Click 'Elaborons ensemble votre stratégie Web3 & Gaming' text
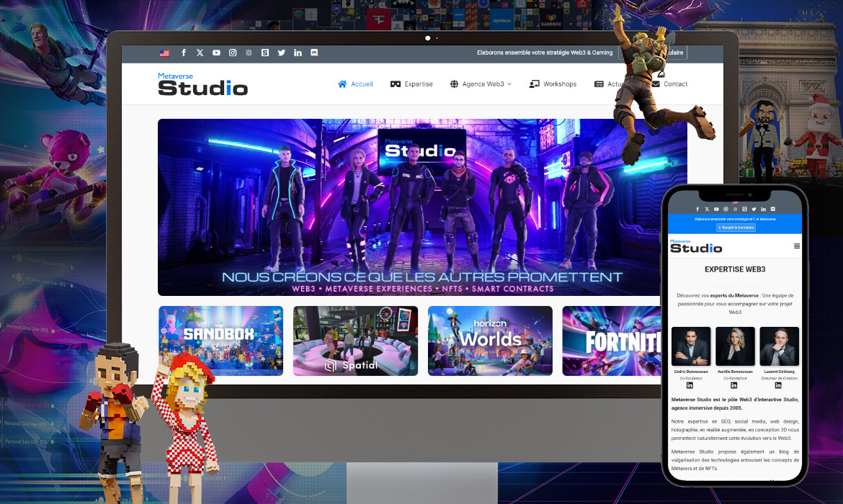This screenshot has width=843, height=504. (x=545, y=53)
